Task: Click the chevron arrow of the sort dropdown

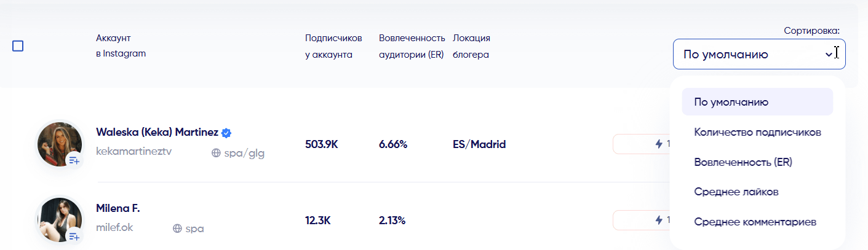Action: point(828,54)
